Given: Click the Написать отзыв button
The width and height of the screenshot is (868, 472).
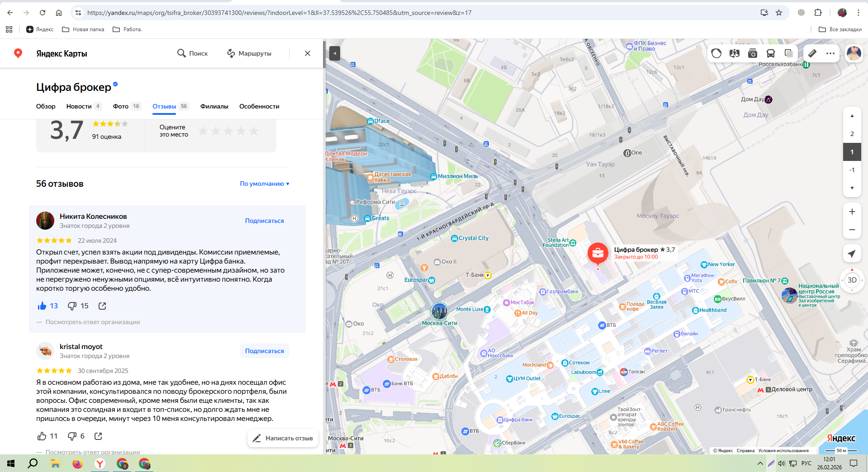Looking at the screenshot, I should pyautogui.click(x=283, y=438).
